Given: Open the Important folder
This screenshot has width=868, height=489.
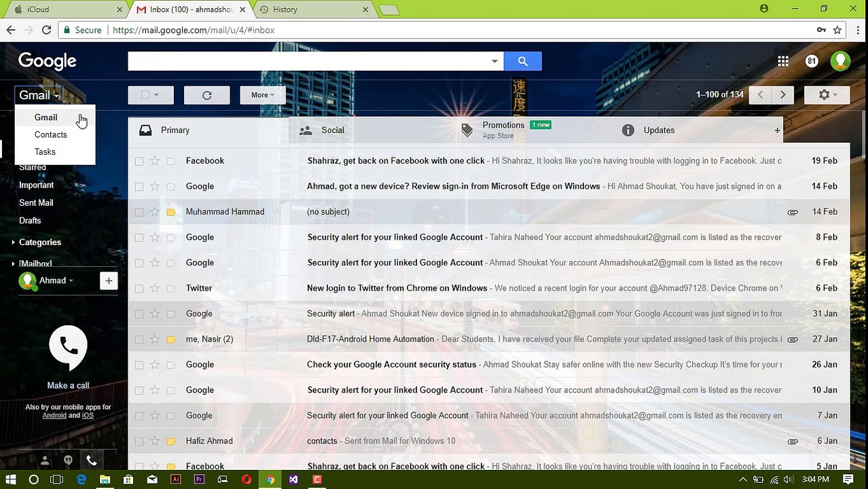Looking at the screenshot, I should tap(36, 185).
